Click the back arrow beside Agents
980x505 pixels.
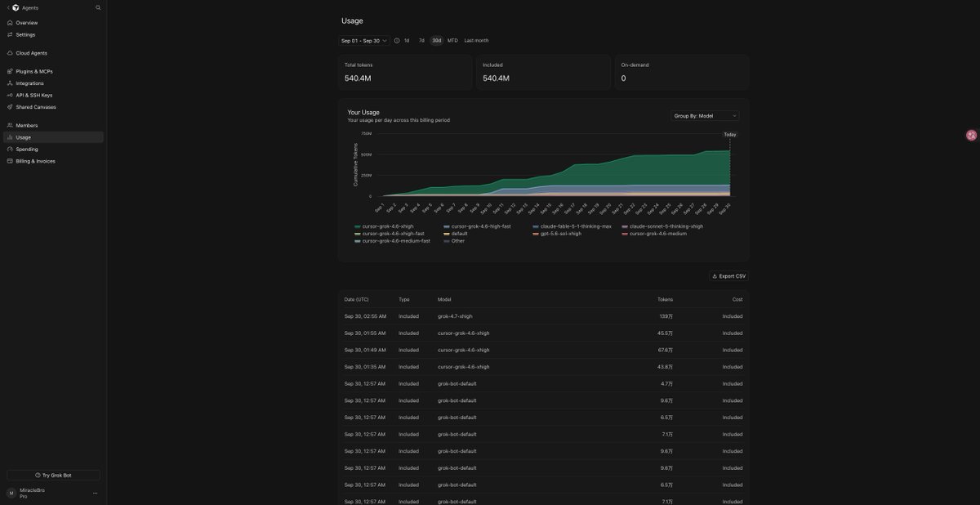8,7
